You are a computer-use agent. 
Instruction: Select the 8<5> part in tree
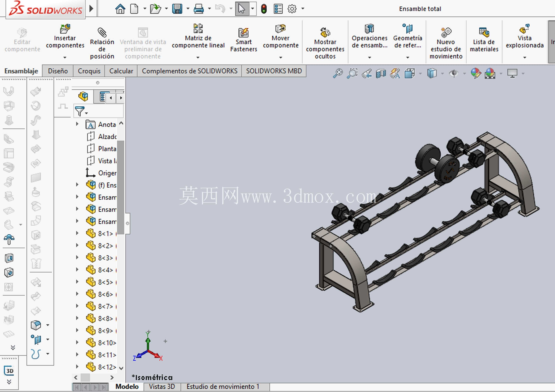pyautogui.click(x=102, y=282)
